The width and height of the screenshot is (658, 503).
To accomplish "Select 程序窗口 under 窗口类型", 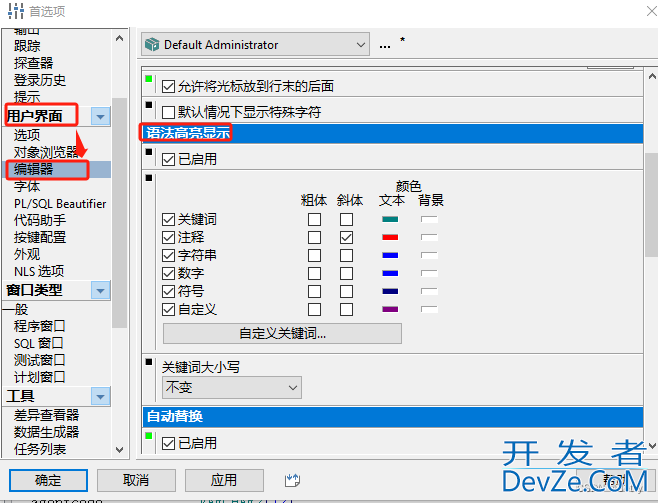I will click(39, 326).
